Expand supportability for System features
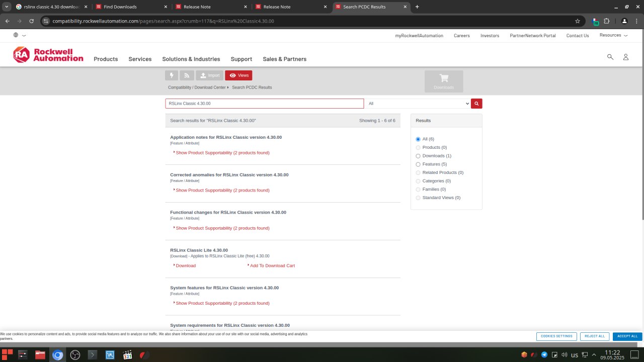 click(x=222, y=303)
